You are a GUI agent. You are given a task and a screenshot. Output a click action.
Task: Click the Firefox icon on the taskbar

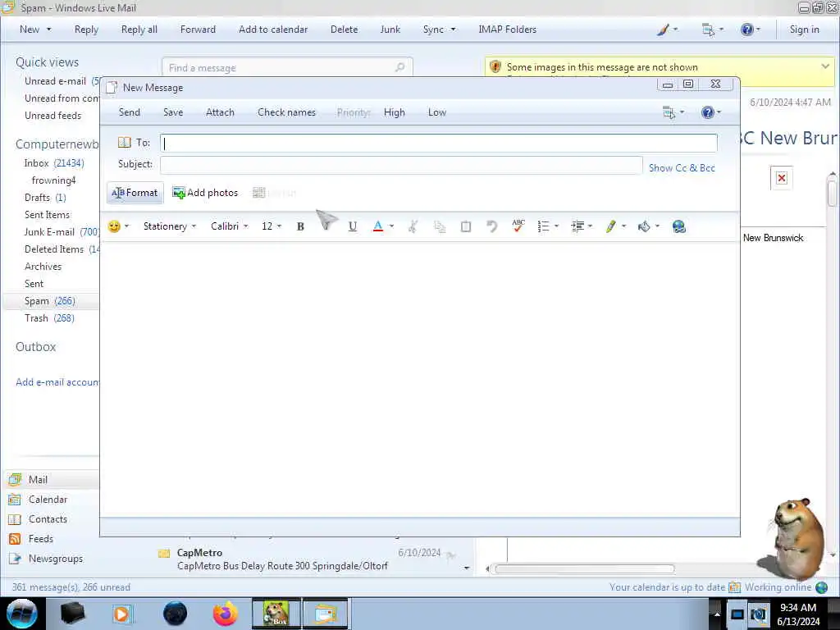225,614
